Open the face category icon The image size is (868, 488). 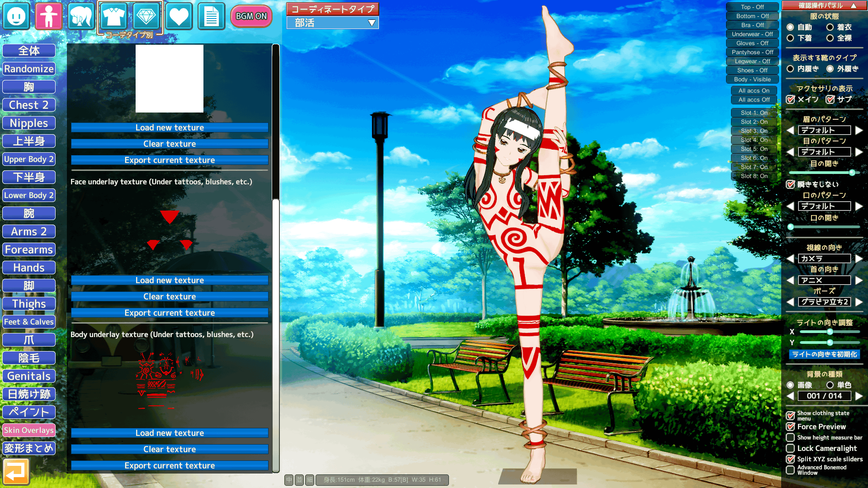[x=17, y=16]
